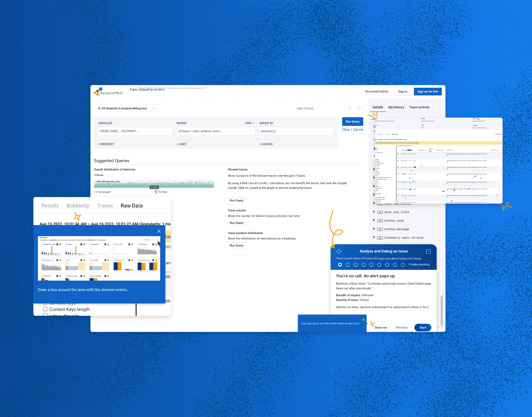Click the honeycomb.io logo
Viewport: 532px width, 417px height.
click(107, 92)
